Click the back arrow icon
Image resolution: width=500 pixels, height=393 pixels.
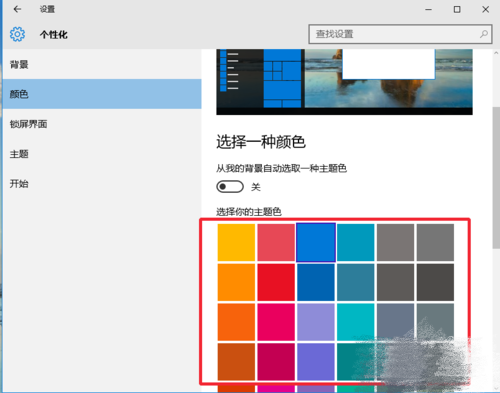pyautogui.click(x=17, y=9)
